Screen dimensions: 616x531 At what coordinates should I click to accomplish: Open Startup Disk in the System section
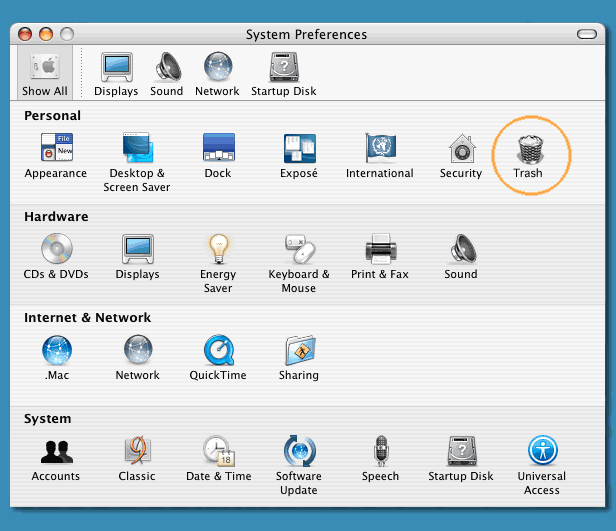pyautogui.click(x=461, y=459)
